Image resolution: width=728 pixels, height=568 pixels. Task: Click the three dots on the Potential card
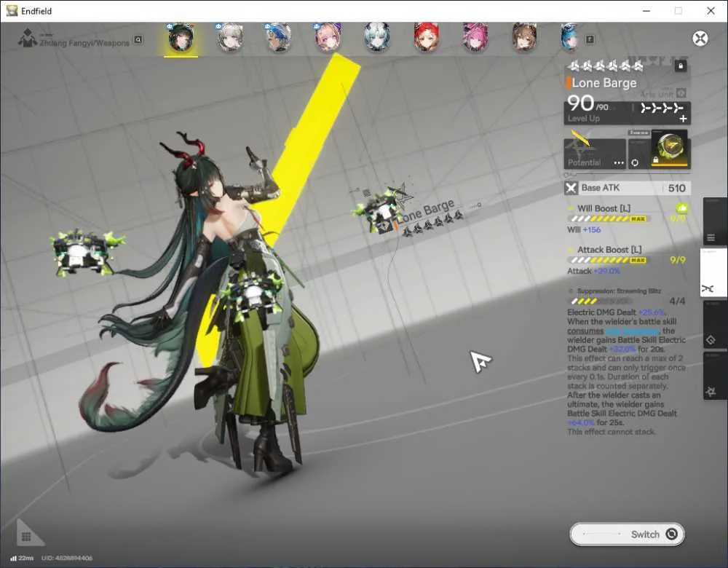[619, 163]
